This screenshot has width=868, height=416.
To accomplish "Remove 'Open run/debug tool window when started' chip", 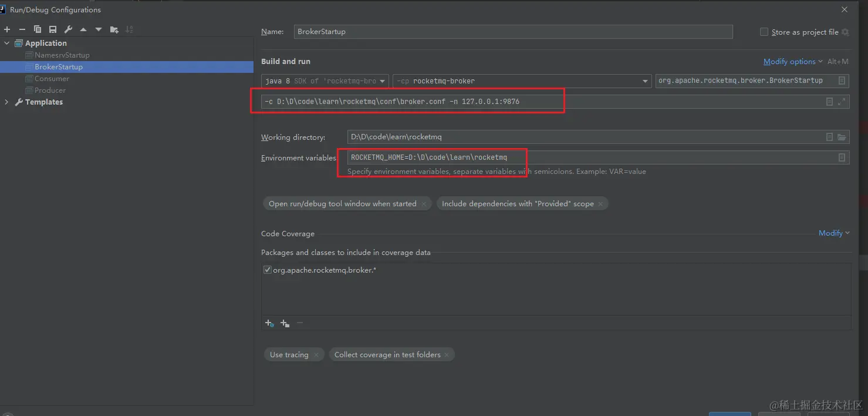I will pyautogui.click(x=424, y=204).
